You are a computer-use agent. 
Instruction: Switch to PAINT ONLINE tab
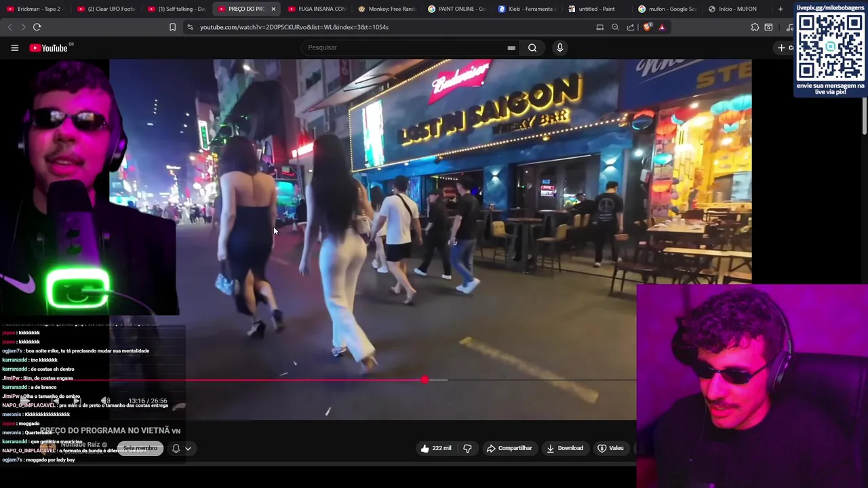coord(457,9)
